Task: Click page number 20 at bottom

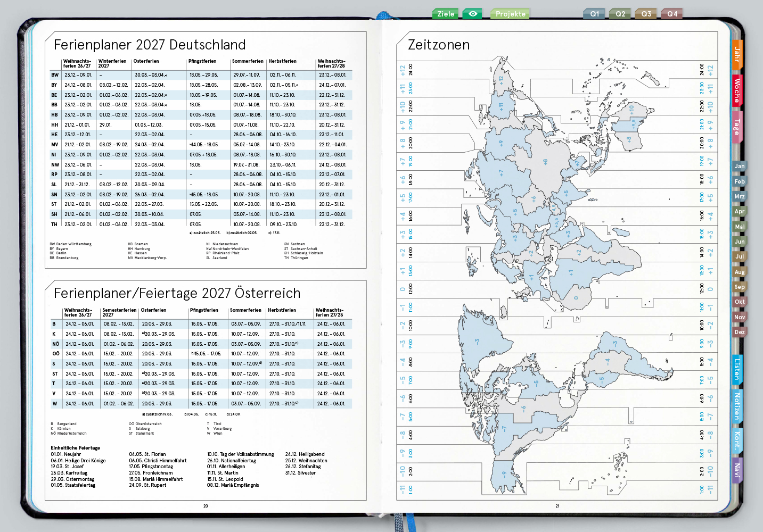Action: click(206, 506)
